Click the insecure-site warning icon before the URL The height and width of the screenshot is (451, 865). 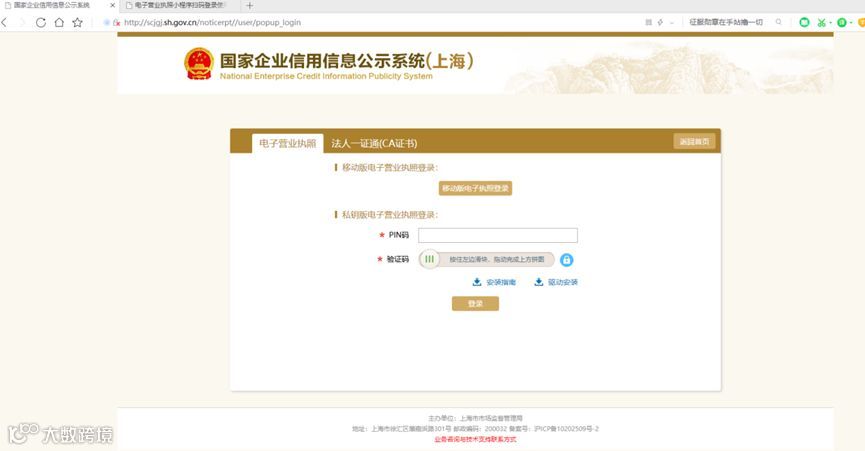click(116, 23)
